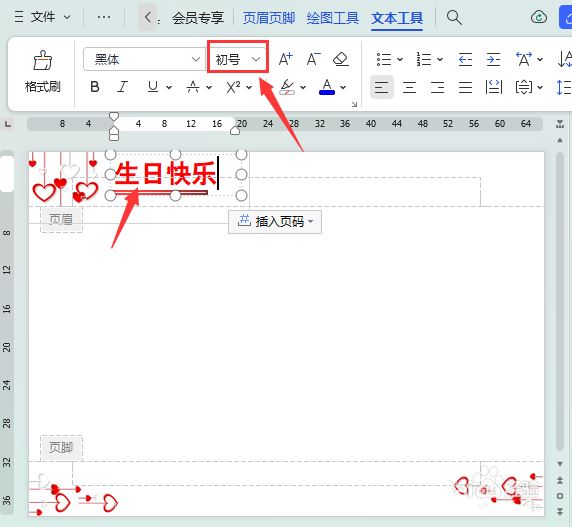Open the underline style dropdown arrow
Viewport: 572px width, 527px height.
pyautogui.click(x=169, y=88)
